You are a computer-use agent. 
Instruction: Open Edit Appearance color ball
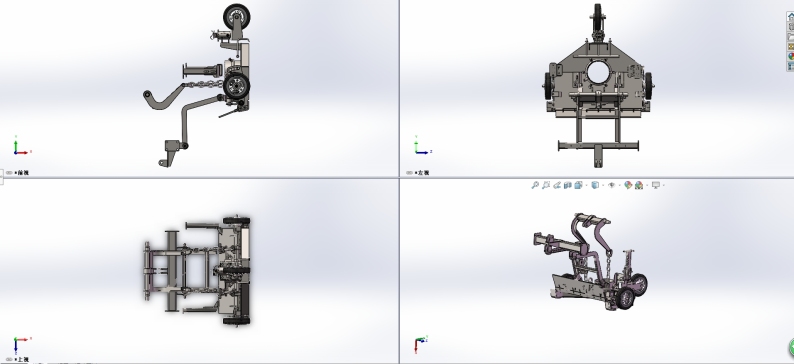[628, 185]
